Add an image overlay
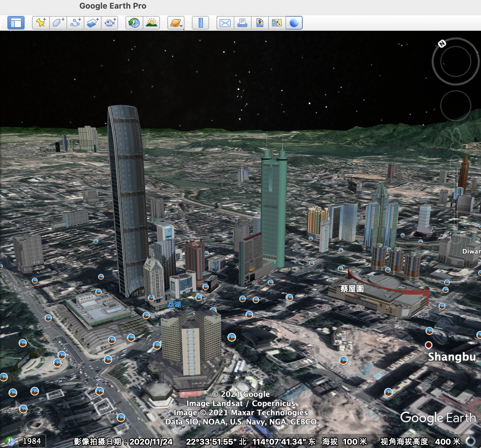Viewport: 481px width, 448px height. pos(92,23)
